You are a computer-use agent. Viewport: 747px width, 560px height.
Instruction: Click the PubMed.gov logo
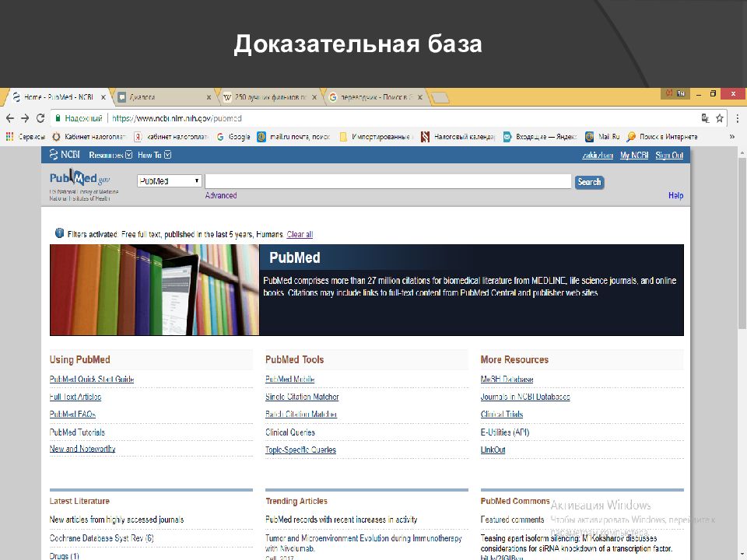point(79,178)
